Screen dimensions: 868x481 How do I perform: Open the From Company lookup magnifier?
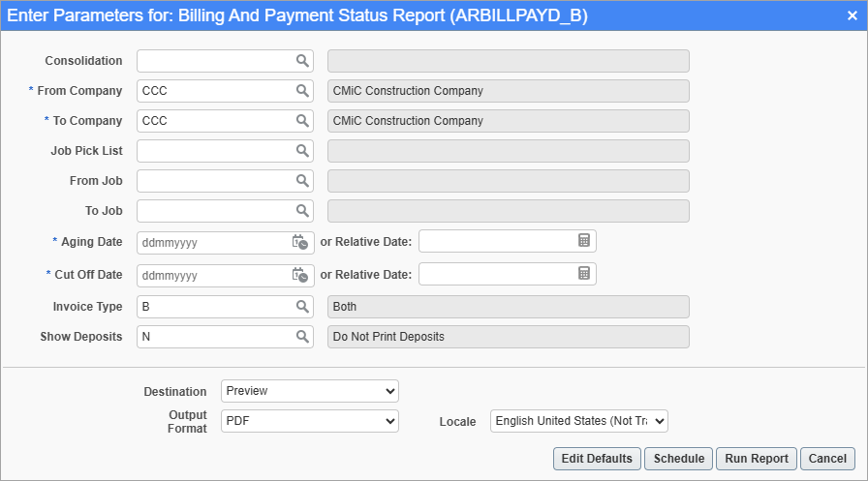[x=302, y=91]
